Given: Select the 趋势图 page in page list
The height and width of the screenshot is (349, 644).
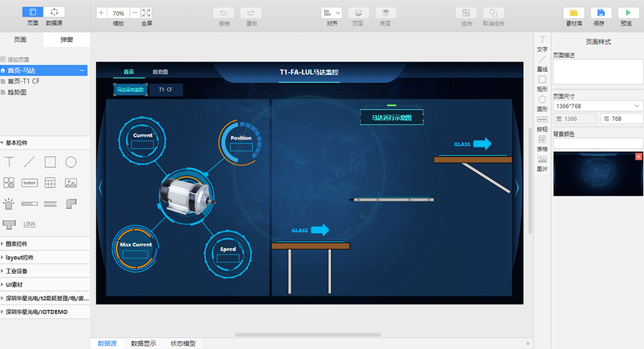Looking at the screenshot, I should point(17,92).
